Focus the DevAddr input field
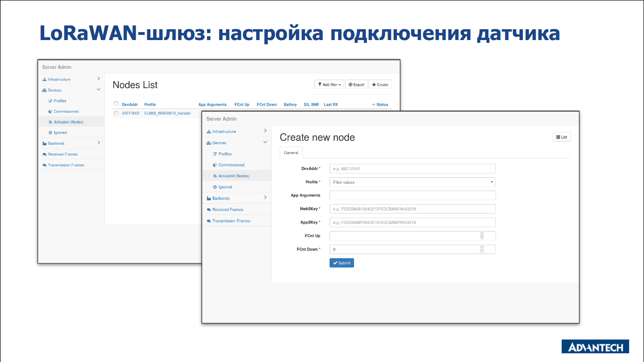This screenshot has width=644, height=362. 413,169
